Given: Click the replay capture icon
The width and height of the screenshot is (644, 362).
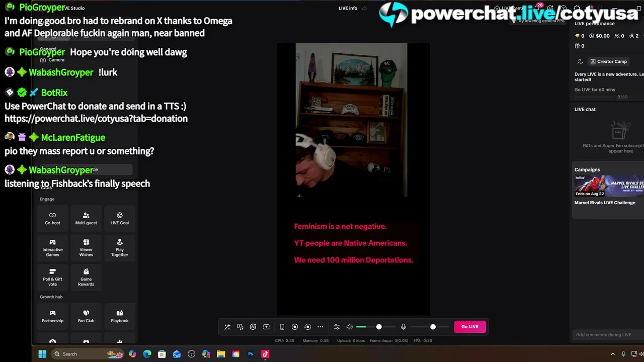Looking at the screenshot, I should [307, 327].
